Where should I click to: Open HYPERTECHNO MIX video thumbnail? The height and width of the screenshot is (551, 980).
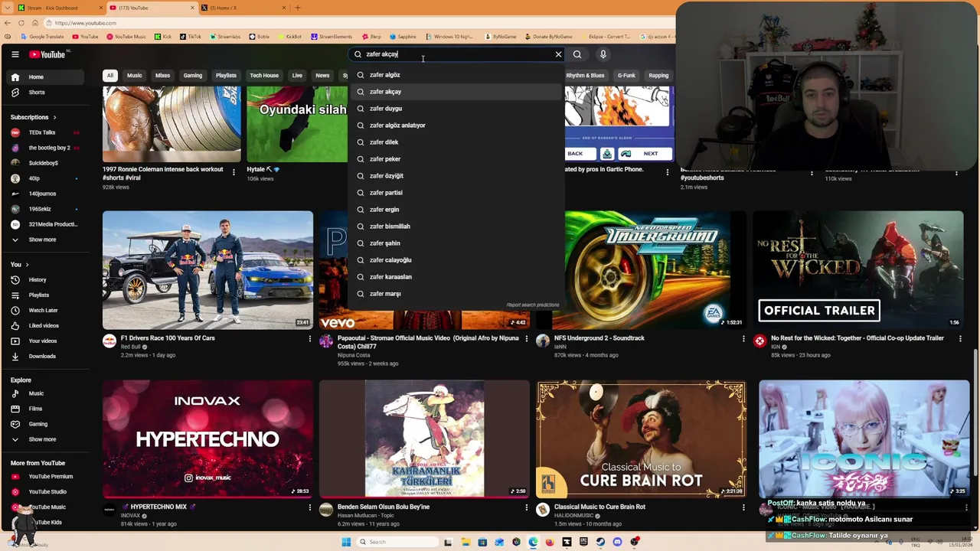(207, 439)
